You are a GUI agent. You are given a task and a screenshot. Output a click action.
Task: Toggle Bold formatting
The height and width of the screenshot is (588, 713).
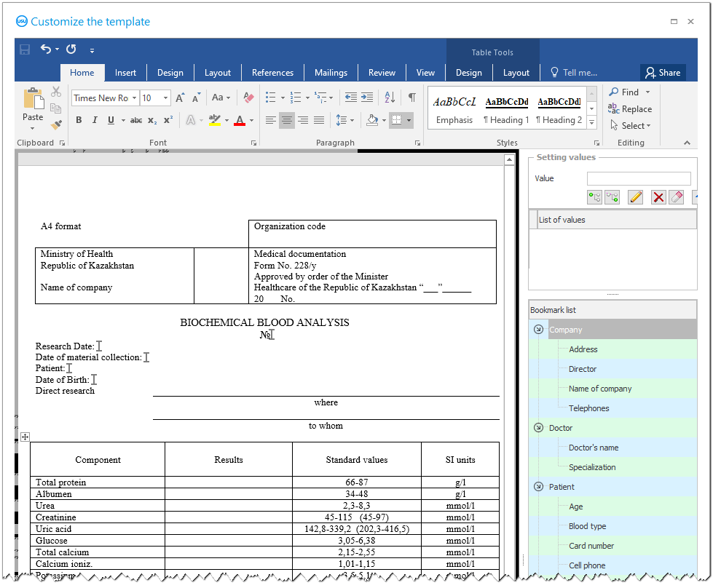79,121
